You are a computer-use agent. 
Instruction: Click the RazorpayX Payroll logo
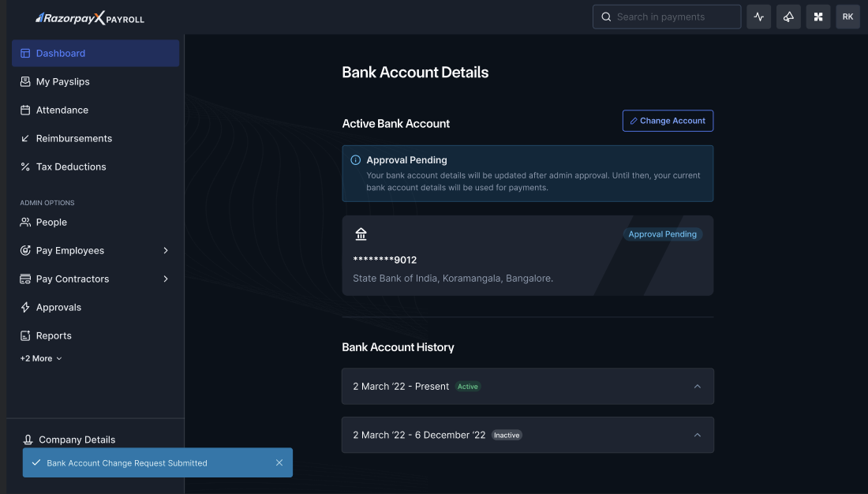[90, 18]
